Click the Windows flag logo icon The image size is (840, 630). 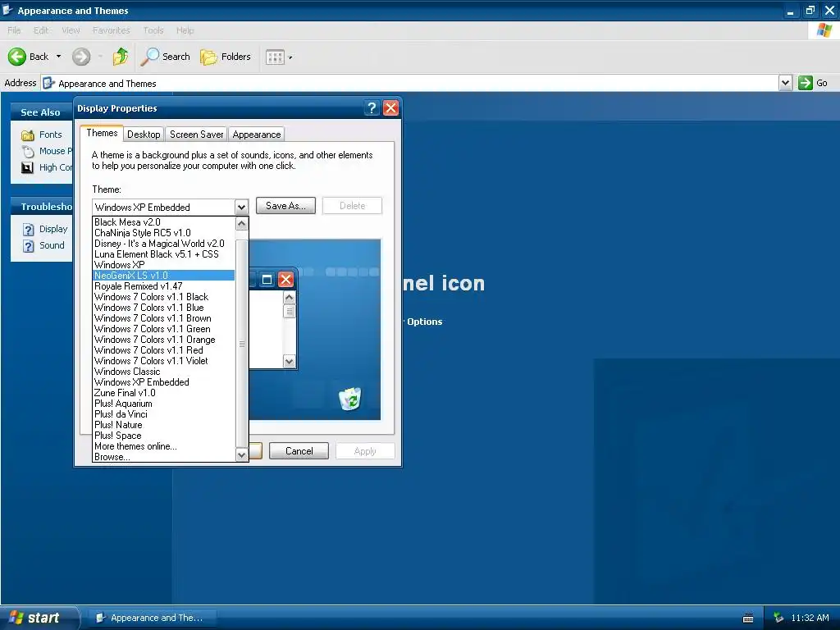[x=824, y=30]
